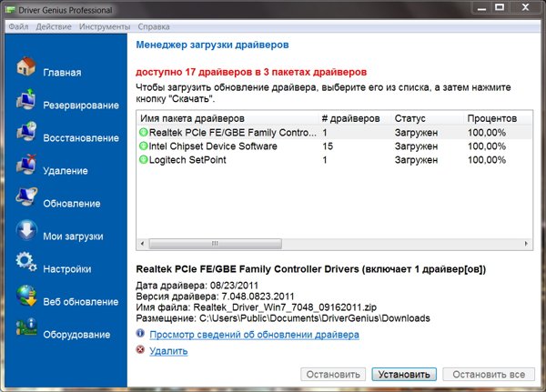546x392 pixels.
Task: Click the Мои загрузки download arrow icon
Action: [x=26, y=230]
